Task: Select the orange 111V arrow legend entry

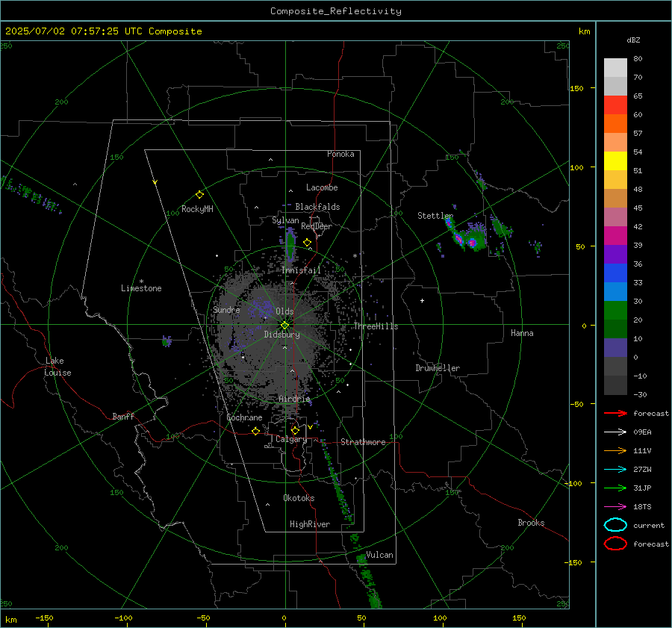Action: coord(615,450)
